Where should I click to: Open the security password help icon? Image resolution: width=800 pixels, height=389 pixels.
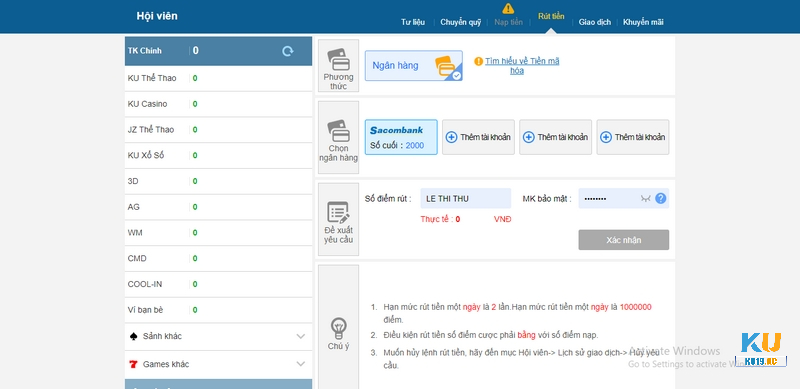point(661,198)
